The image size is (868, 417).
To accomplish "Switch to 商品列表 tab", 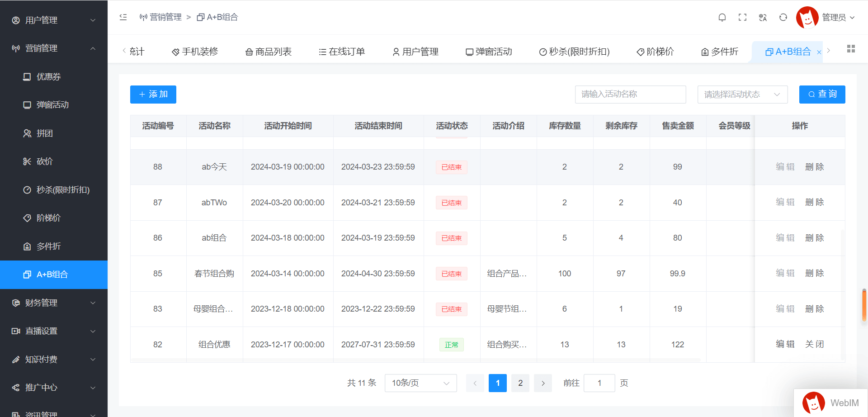I will pos(269,52).
